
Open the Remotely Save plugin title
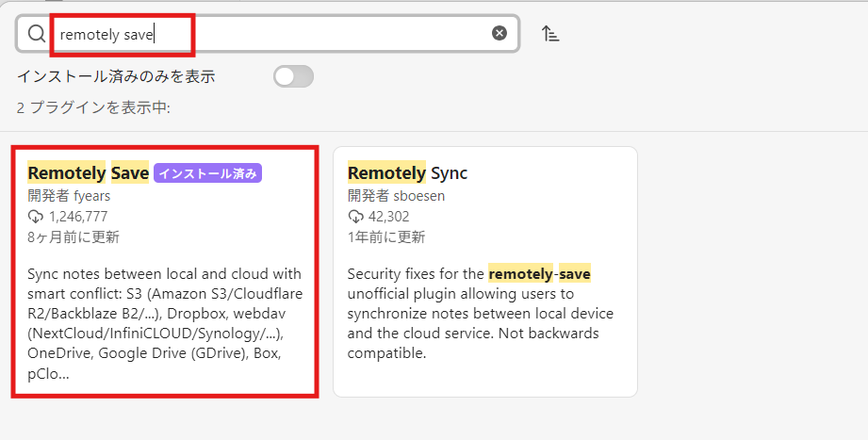pyautogui.click(x=89, y=172)
